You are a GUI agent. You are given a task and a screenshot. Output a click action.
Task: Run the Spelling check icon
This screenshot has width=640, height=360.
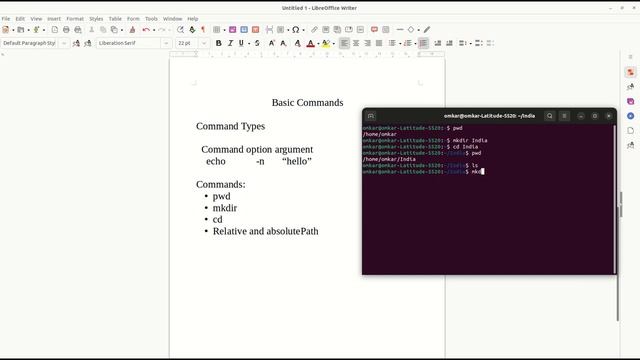pyautogui.click(x=192, y=30)
